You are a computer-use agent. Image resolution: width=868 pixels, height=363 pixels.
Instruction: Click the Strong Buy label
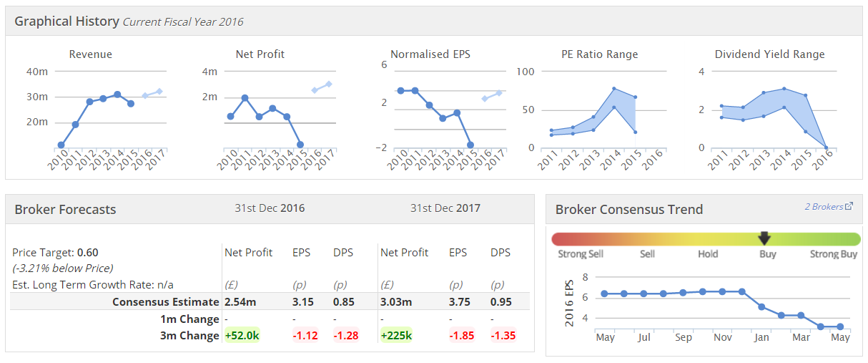[833, 254]
